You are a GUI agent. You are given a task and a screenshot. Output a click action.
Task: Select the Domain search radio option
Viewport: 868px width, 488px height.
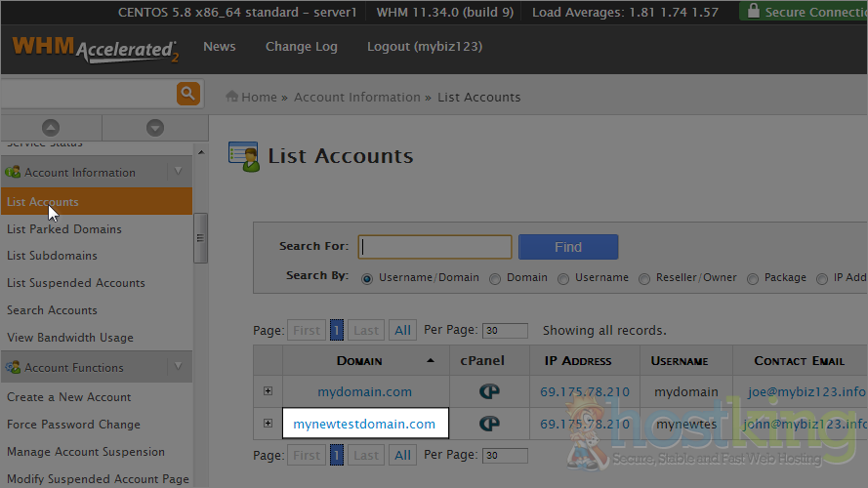[495, 278]
